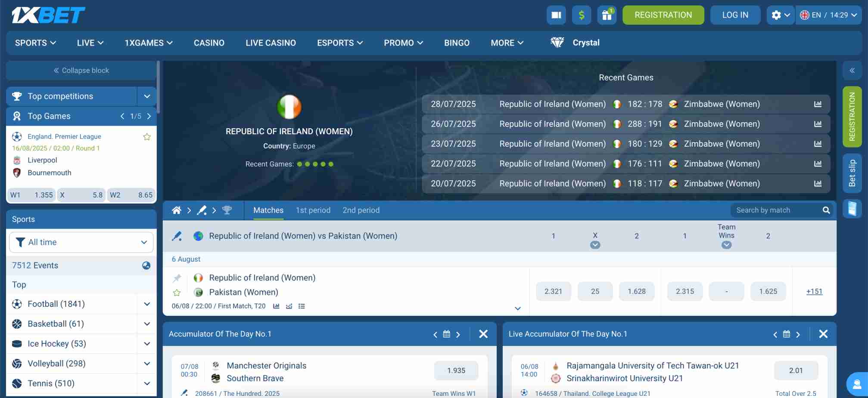Screen dimensions: 868x398
Task: Focus the Search by match field
Action: point(775,210)
